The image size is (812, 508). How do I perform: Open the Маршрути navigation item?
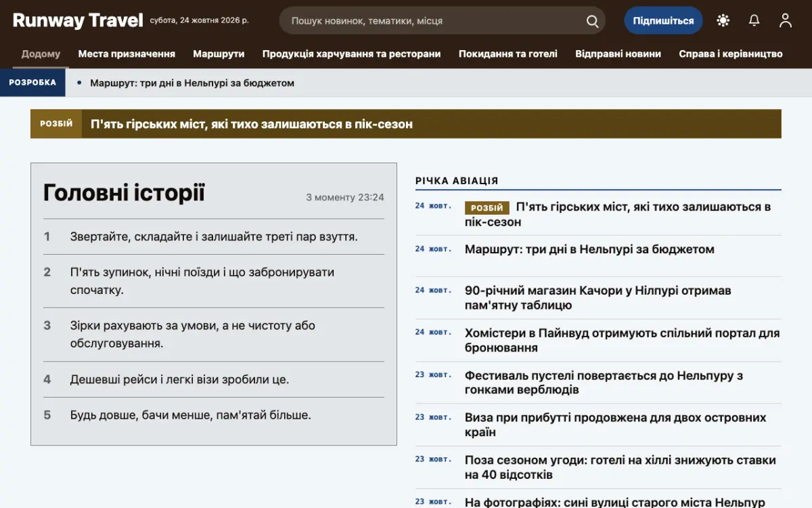point(219,54)
